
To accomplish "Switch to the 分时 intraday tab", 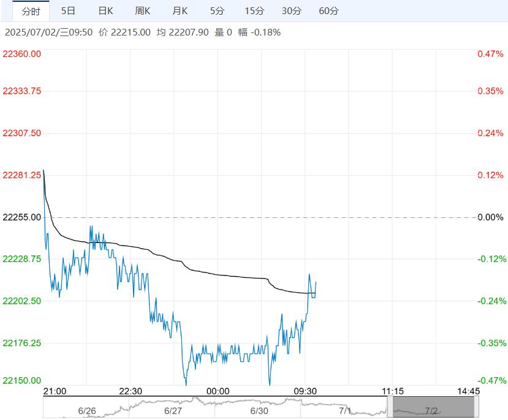I will 31,11.
